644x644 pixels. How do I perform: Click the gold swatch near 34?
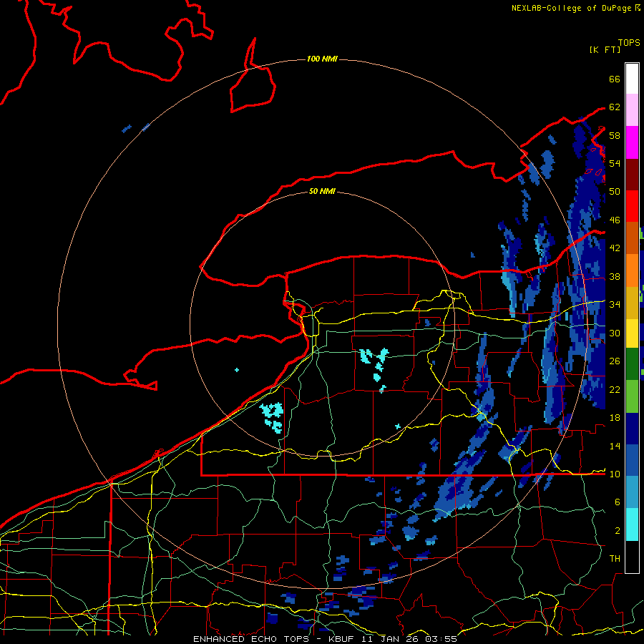(632, 302)
